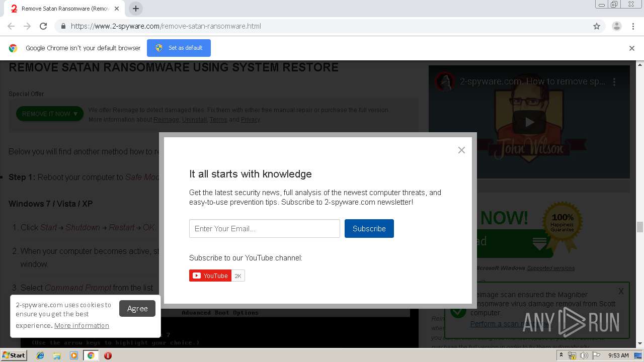Close the Remove Satan Ransomware tab

pyautogui.click(x=117, y=9)
